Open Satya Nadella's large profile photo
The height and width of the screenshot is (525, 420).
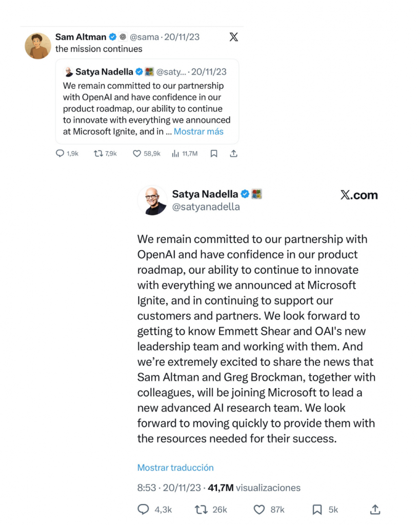152,200
